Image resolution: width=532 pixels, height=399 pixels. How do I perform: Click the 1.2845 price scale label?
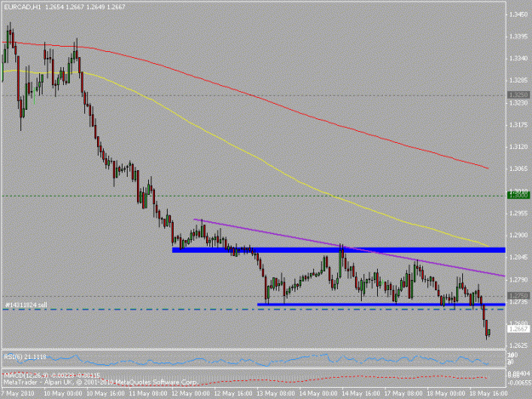point(518,257)
